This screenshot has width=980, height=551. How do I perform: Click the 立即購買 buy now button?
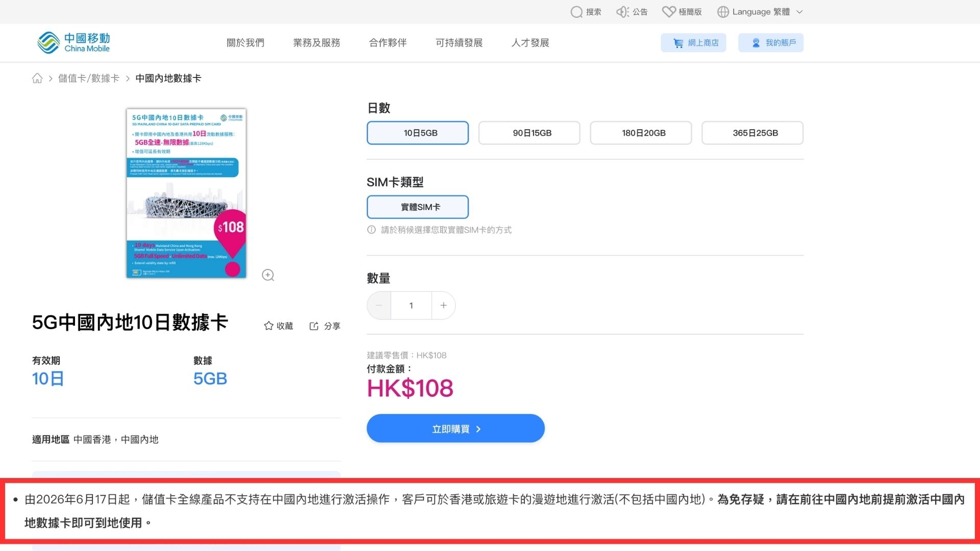(x=456, y=429)
